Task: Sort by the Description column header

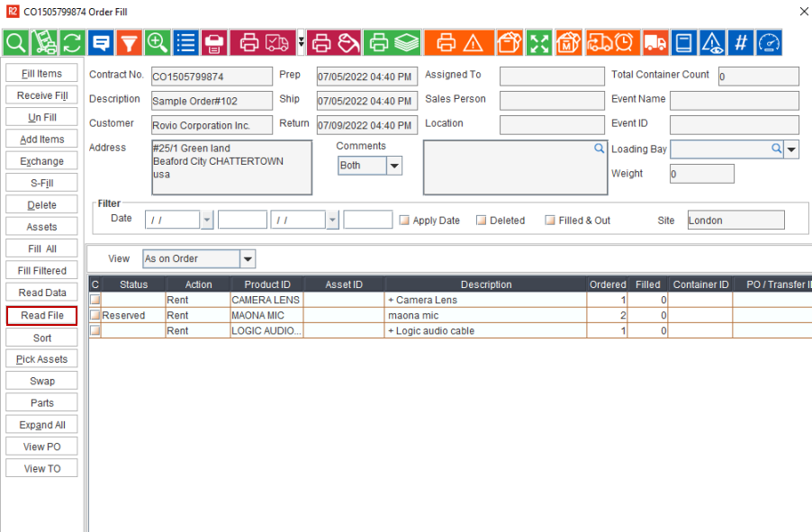Action: click(x=486, y=284)
